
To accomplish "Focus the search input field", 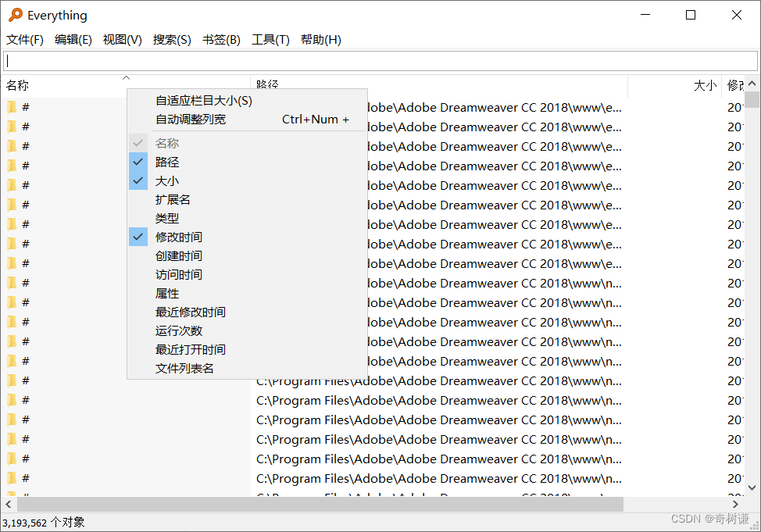I will [380, 61].
